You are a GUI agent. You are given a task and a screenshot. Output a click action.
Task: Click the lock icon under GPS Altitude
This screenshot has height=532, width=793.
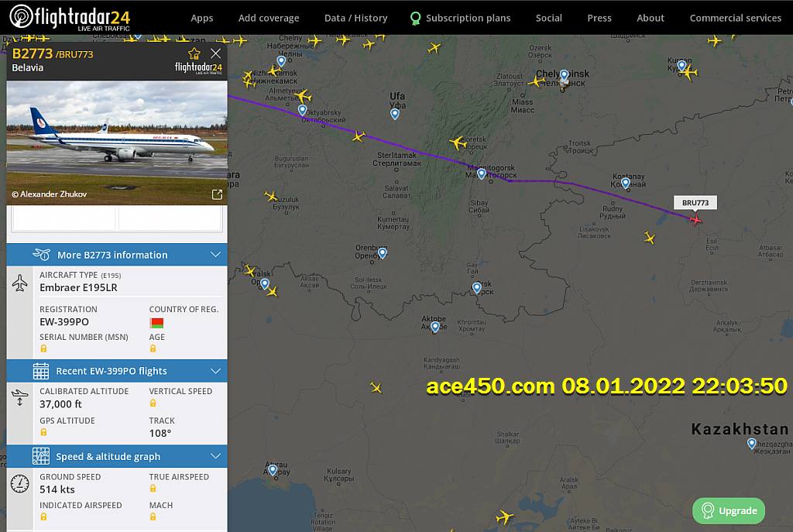click(44, 432)
